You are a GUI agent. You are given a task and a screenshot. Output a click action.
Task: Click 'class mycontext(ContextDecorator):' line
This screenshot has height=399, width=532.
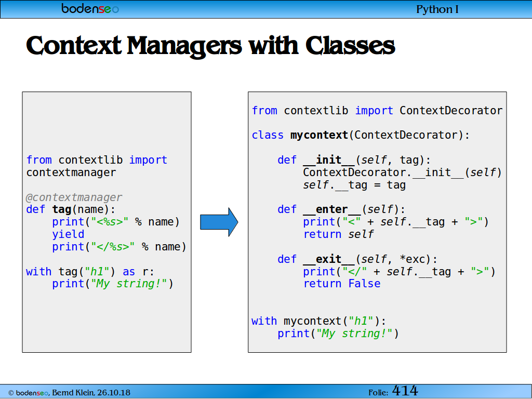click(x=361, y=135)
